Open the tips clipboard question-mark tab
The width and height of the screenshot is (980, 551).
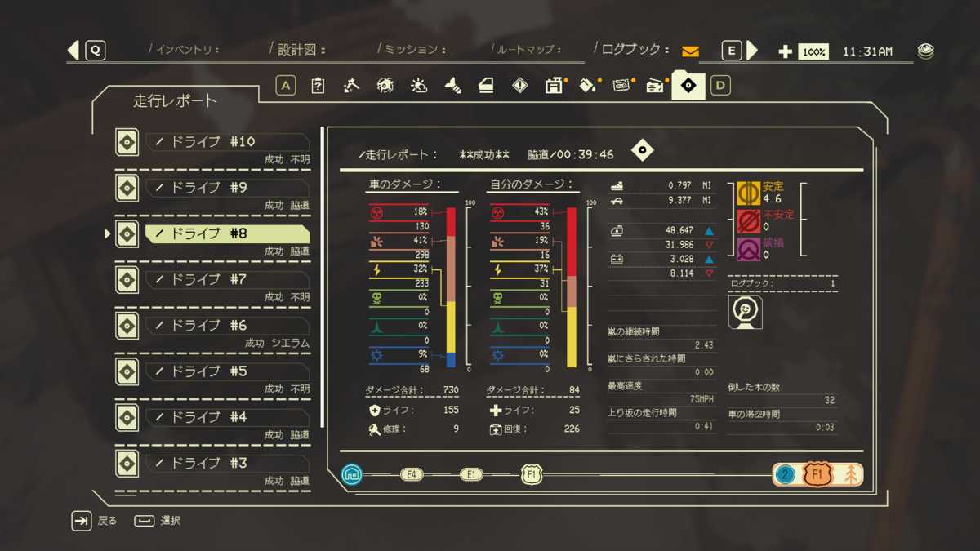click(318, 85)
